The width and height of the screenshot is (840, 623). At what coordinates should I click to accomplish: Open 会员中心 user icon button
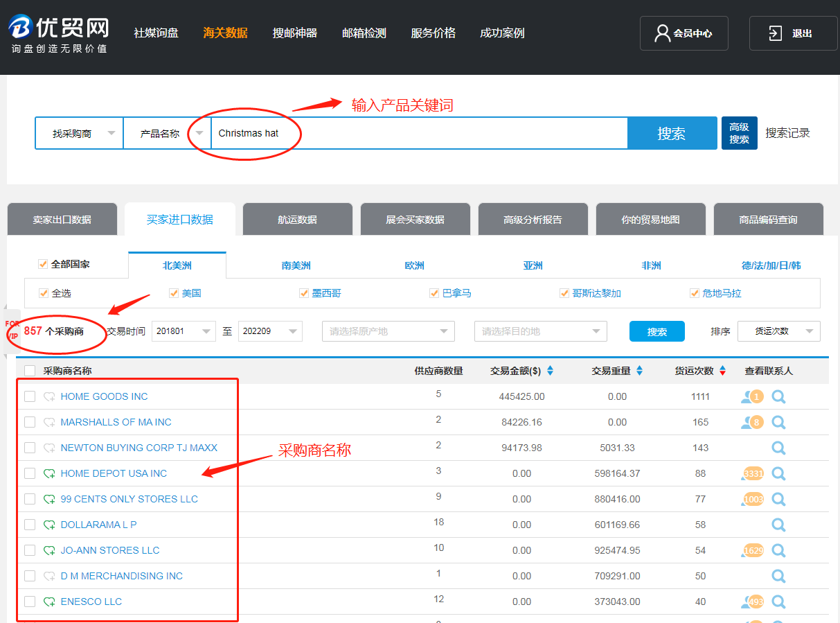click(683, 33)
